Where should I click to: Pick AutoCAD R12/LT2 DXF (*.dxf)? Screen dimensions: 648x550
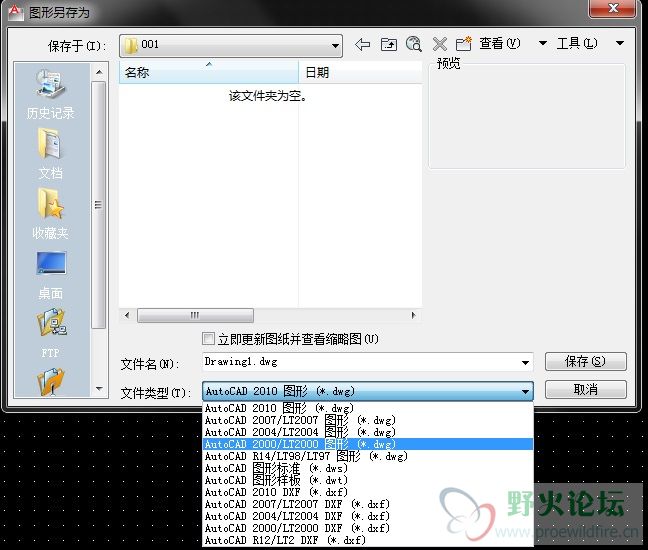point(368,540)
